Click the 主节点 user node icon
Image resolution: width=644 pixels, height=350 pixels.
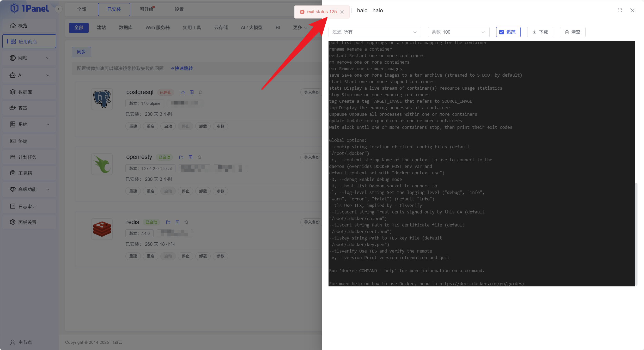coord(13,342)
